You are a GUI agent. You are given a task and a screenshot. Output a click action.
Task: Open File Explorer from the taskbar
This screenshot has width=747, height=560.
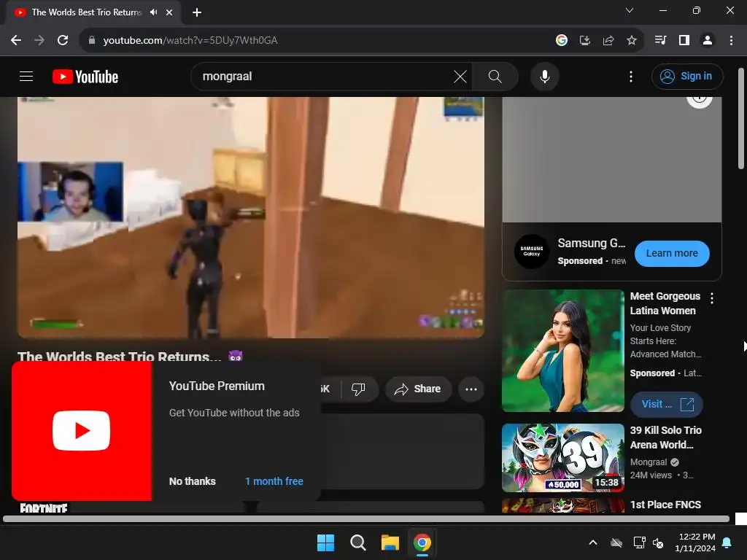[390, 542]
